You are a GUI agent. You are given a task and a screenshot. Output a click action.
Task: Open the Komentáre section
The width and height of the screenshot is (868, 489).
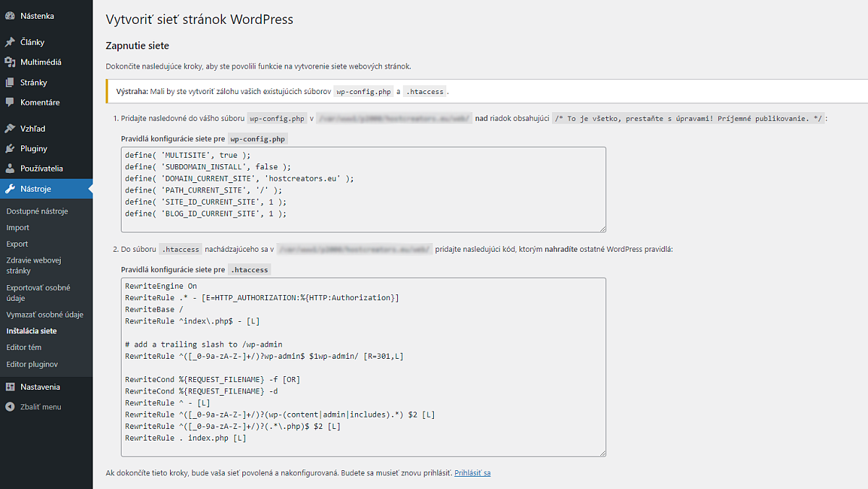(x=46, y=103)
